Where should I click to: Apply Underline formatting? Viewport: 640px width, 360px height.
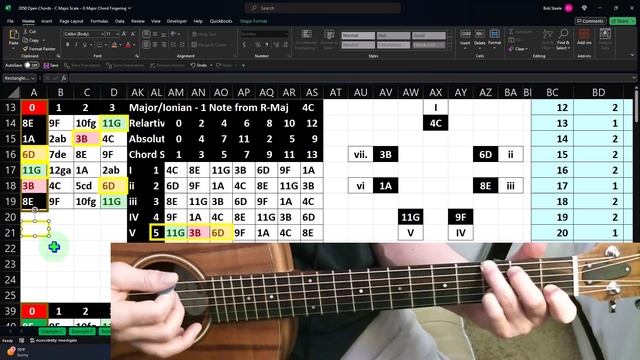pos(84,44)
